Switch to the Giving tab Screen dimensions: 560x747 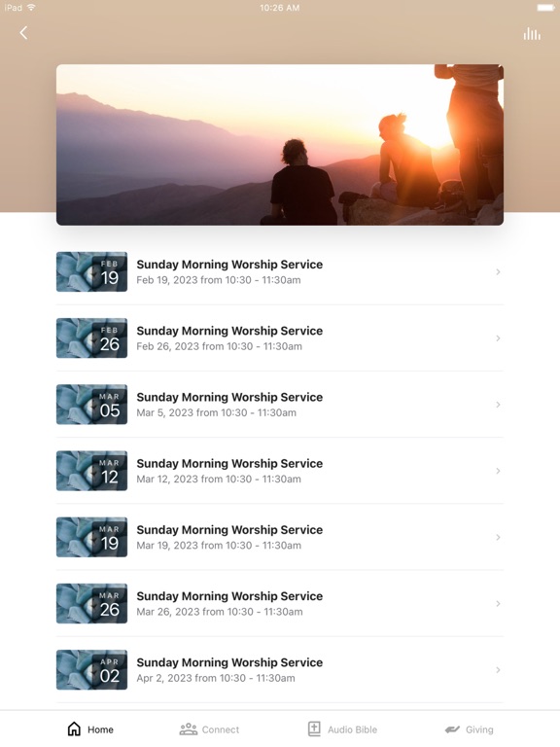coord(469,729)
